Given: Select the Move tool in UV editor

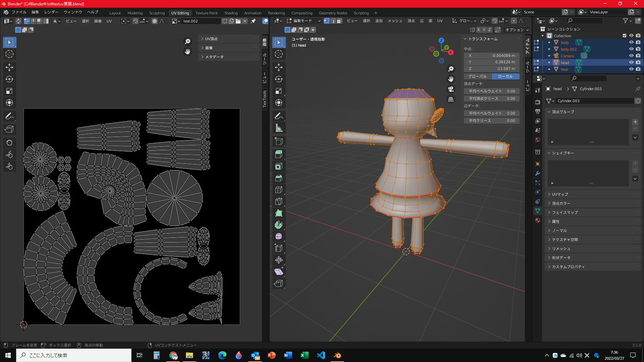Looking at the screenshot, I should click(9, 68).
